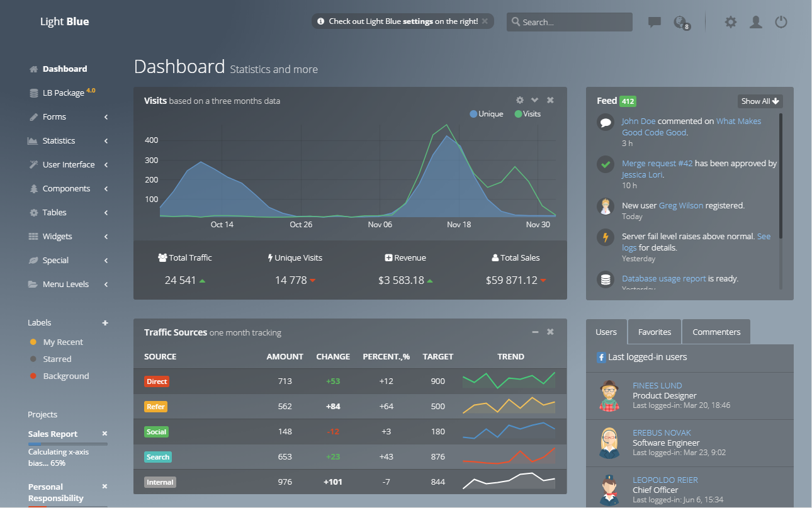Click the Search input field
This screenshot has height=508, width=812.
(x=569, y=22)
